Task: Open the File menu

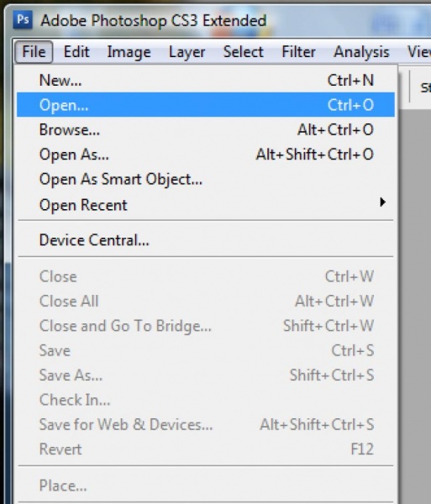Action: click(34, 52)
